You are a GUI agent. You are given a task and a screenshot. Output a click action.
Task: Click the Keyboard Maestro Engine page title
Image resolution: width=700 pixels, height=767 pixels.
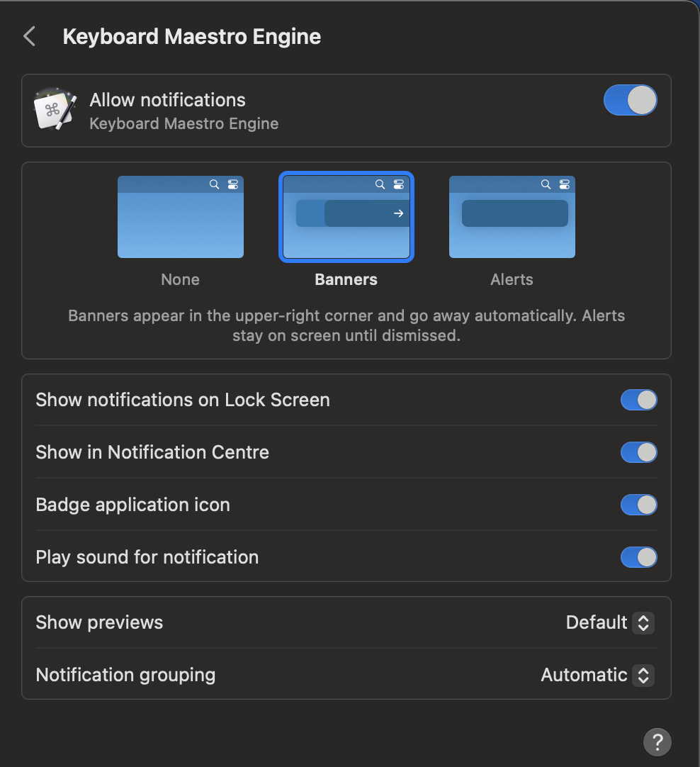(x=192, y=37)
